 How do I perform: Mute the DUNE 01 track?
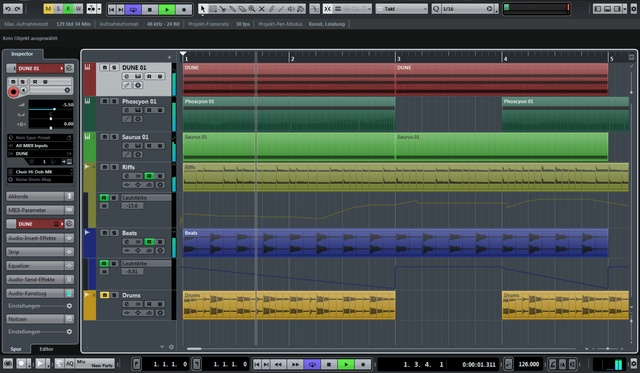[x=104, y=67]
